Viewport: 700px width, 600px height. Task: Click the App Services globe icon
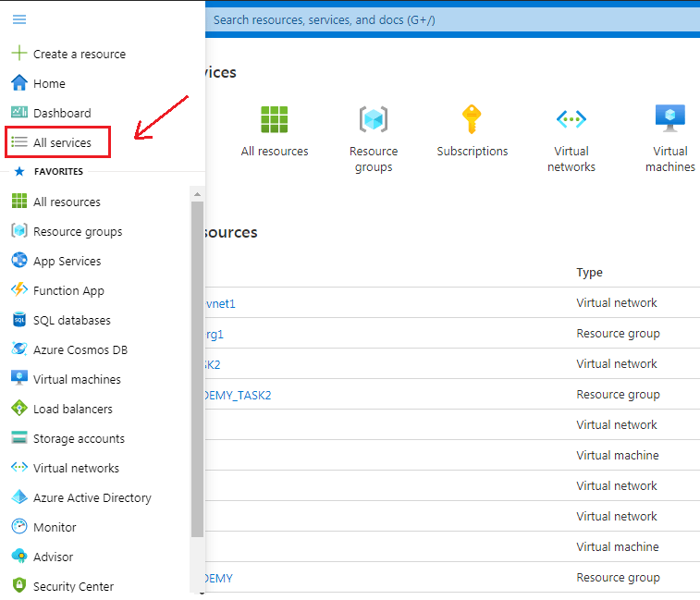[x=19, y=260]
